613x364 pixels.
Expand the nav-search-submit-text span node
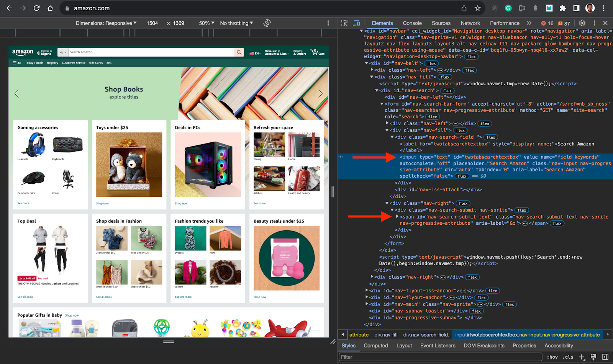click(x=397, y=217)
